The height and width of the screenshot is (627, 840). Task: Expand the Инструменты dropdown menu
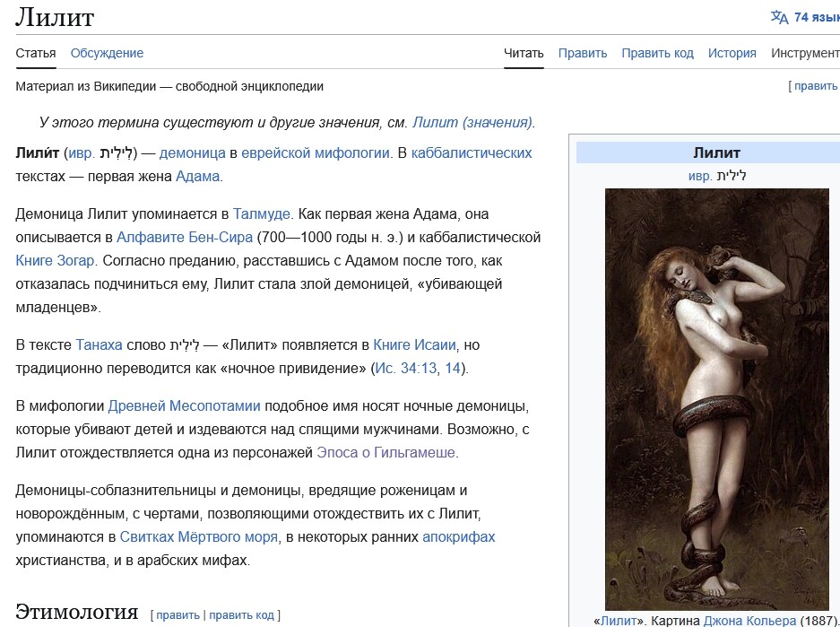[x=805, y=53]
